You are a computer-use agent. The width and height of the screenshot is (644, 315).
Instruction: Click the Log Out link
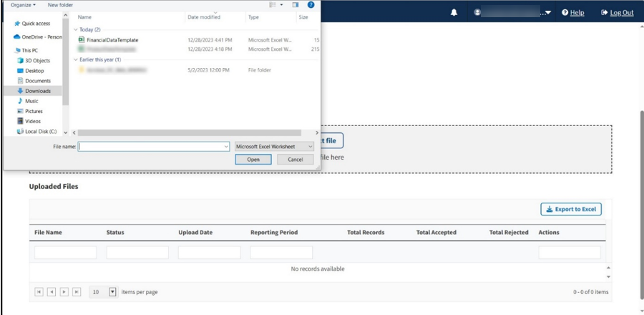[x=617, y=12]
